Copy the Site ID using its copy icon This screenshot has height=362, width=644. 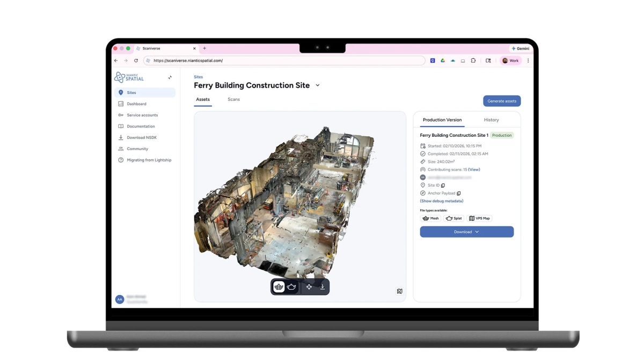[443, 185]
